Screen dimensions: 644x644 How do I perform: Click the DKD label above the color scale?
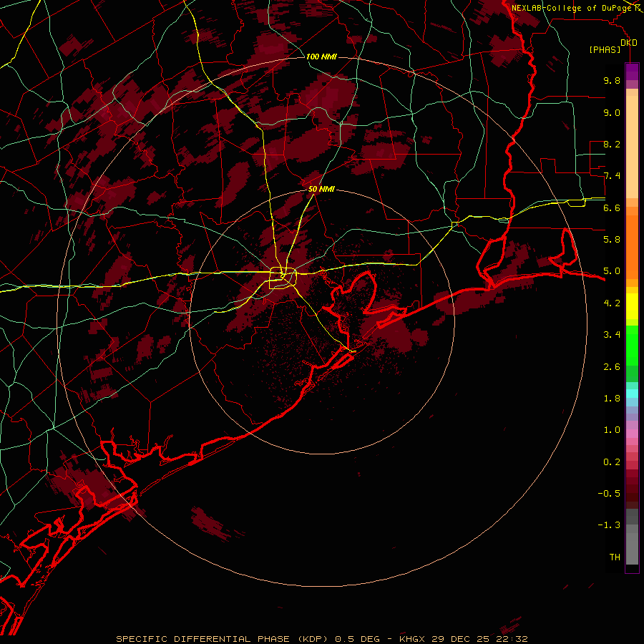pos(629,43)
